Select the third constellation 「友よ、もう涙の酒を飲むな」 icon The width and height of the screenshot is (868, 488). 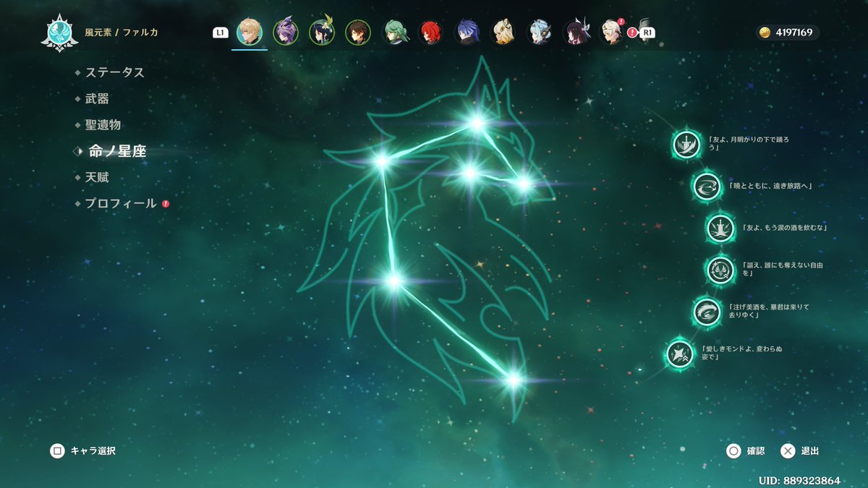[x=720, y=228]
